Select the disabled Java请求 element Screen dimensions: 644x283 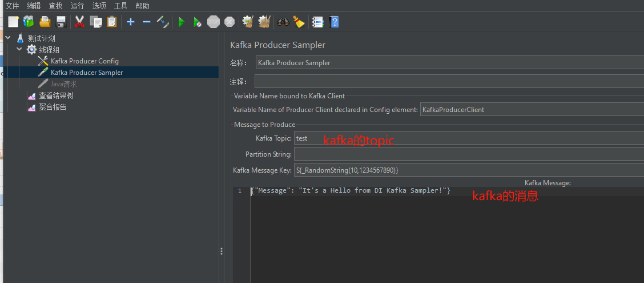click(64, 84)
